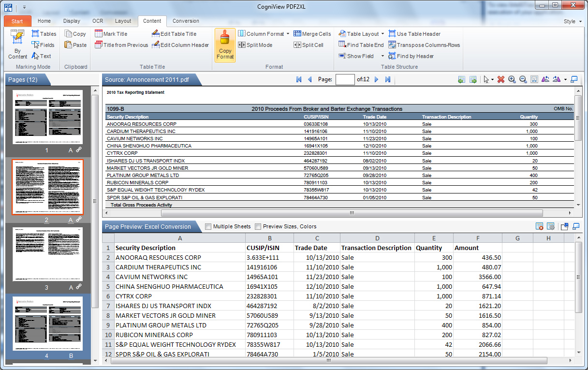
Task: Click Title from Previous
Action: coord(121,45)
